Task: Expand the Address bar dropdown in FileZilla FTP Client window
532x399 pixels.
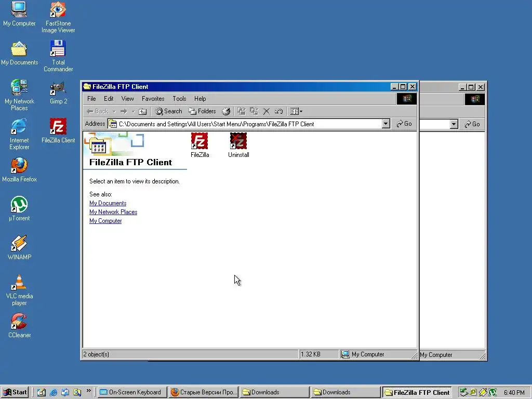Action: 386,124
